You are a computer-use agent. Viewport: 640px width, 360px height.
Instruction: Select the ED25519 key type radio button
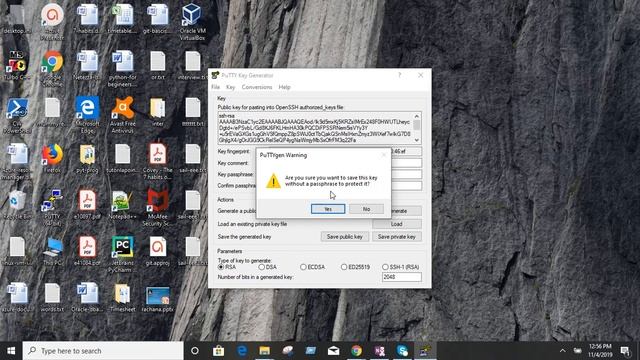[x=344, y=267]
